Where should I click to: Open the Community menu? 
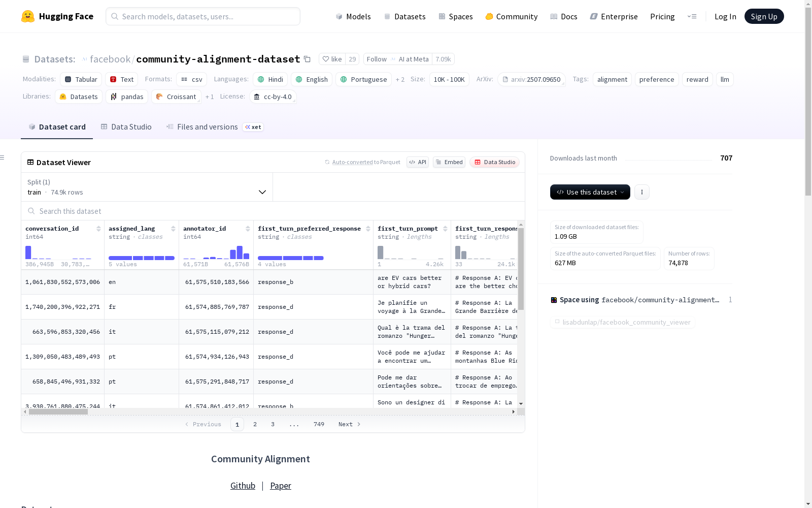click(512, 16)
